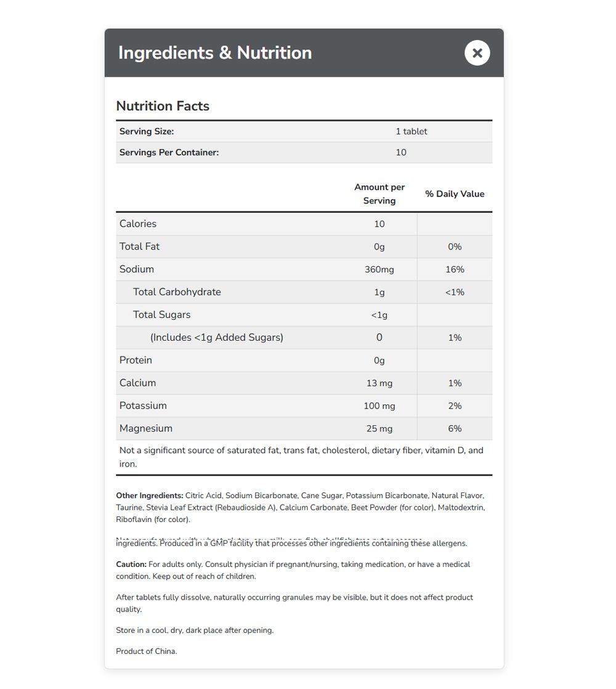Click the Product of China text
The image size is (616, 689).
(146, 651)
